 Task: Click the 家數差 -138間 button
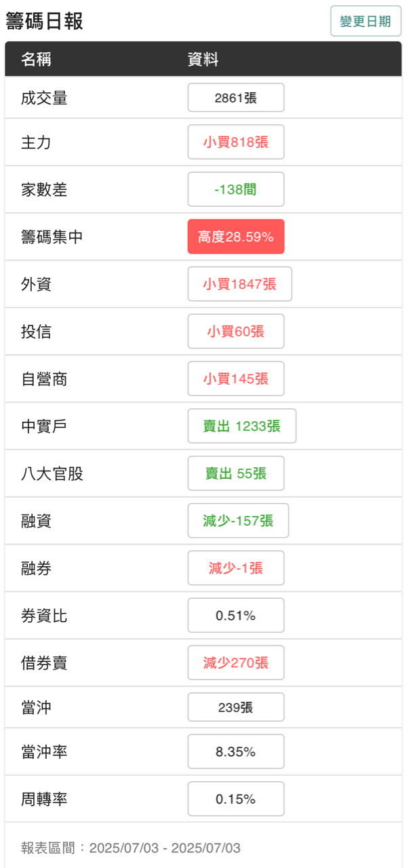[x=235, y=189]
